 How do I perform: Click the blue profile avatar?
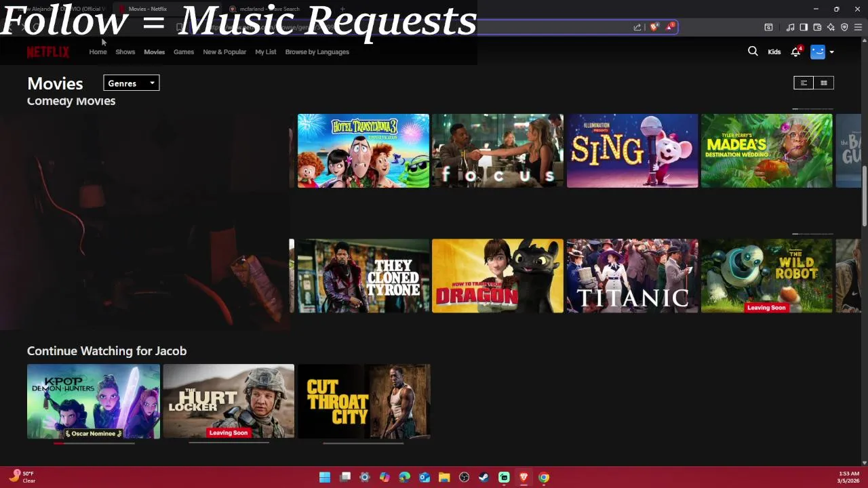(818, 52)
